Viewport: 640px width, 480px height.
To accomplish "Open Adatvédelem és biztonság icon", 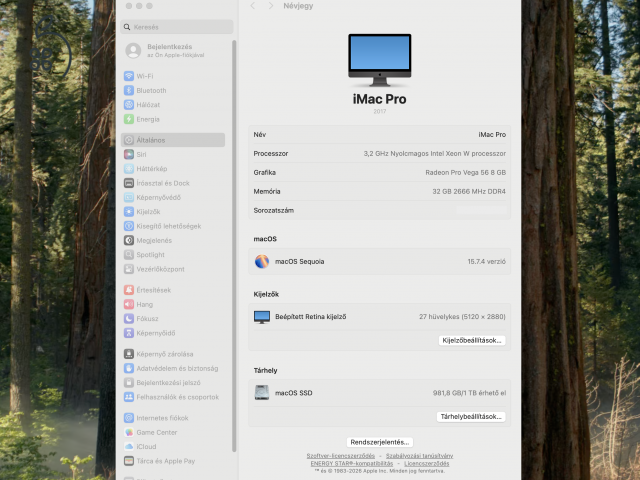I will pos(129,368).
